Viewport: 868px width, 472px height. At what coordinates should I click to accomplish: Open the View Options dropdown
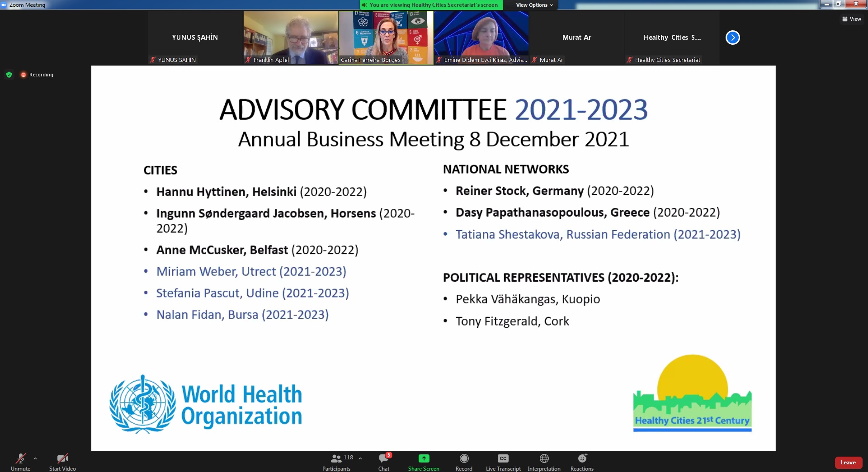[x=534, y=5]
